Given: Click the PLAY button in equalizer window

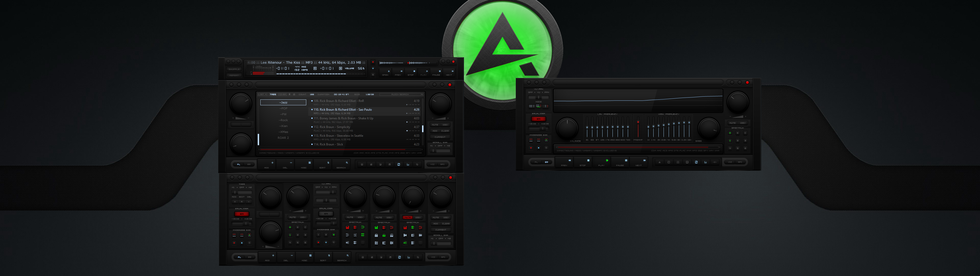Looking at the screenshot, I should (x=602, y=162).
